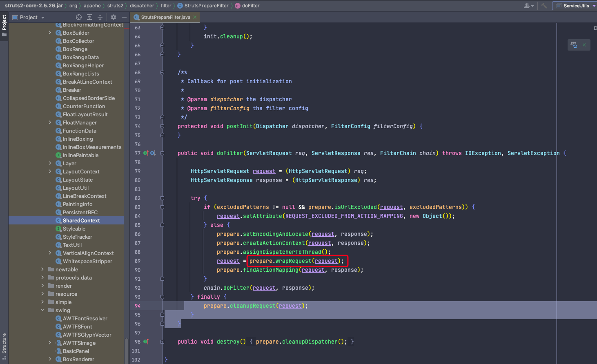Click dispatcher in the breadcrumb path

coord(142,6)
